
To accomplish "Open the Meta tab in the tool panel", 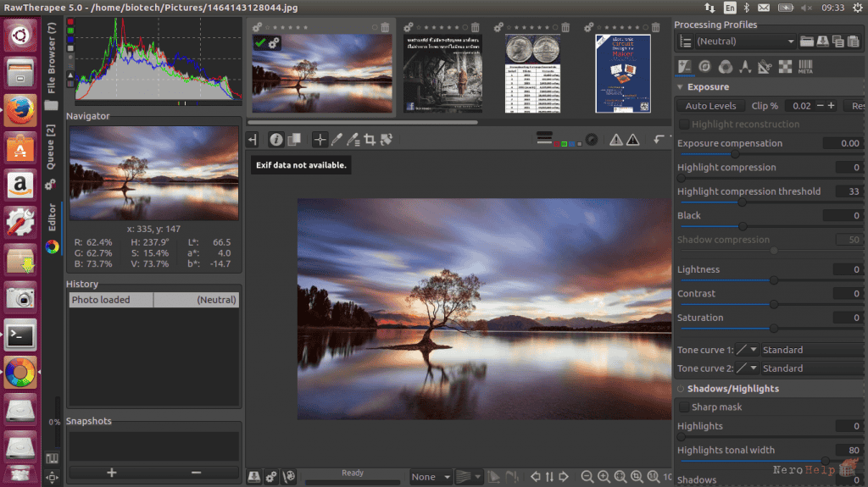I will click(x=805, y=67).
